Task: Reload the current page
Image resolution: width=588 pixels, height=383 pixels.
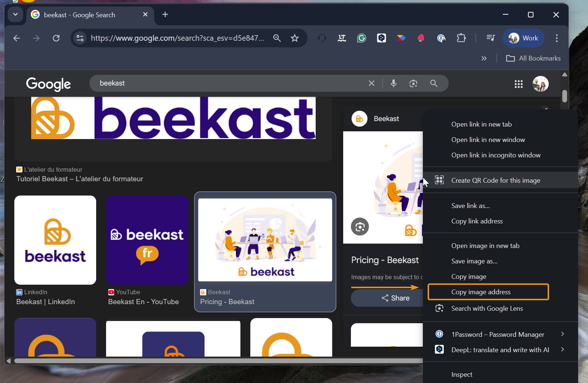Action: click(56, 38)
